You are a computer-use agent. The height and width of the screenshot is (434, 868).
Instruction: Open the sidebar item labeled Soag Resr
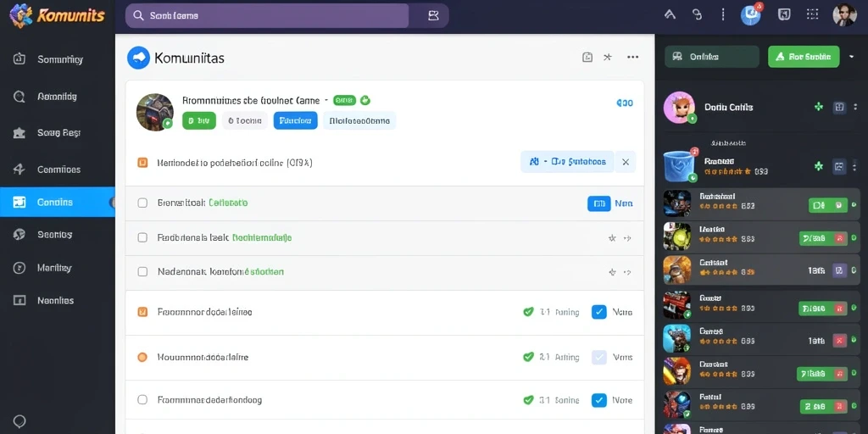58,133
